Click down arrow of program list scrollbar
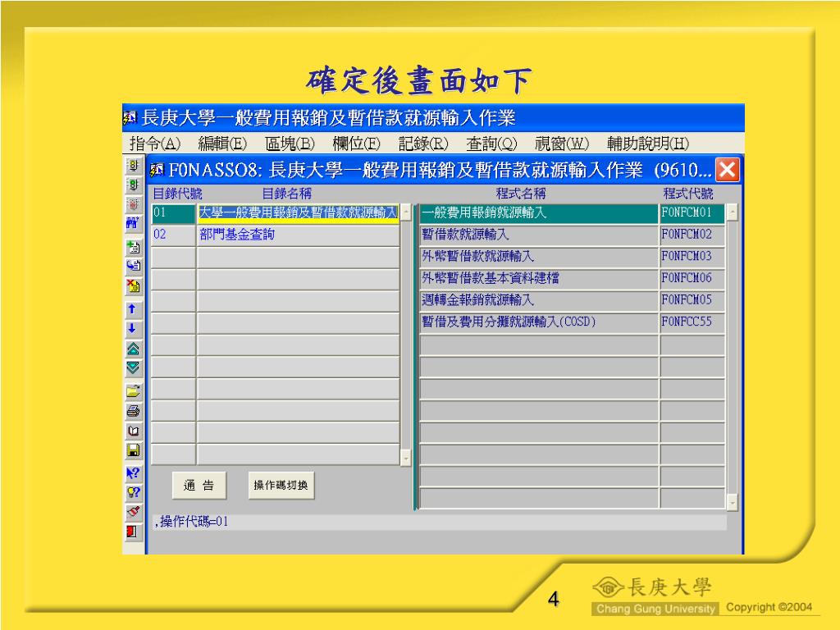The width and height of the screenshot is (840, 630). (x=732, y=501)
